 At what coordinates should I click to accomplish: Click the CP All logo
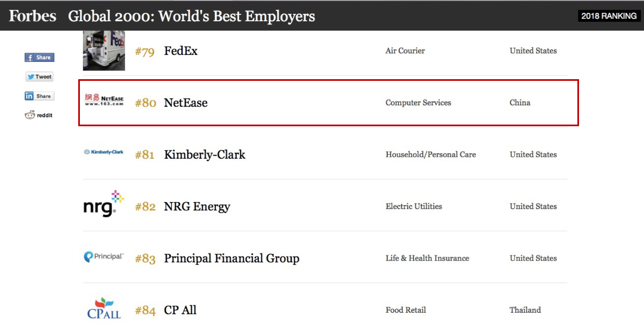pyautogui.click(x=104, y=309)
